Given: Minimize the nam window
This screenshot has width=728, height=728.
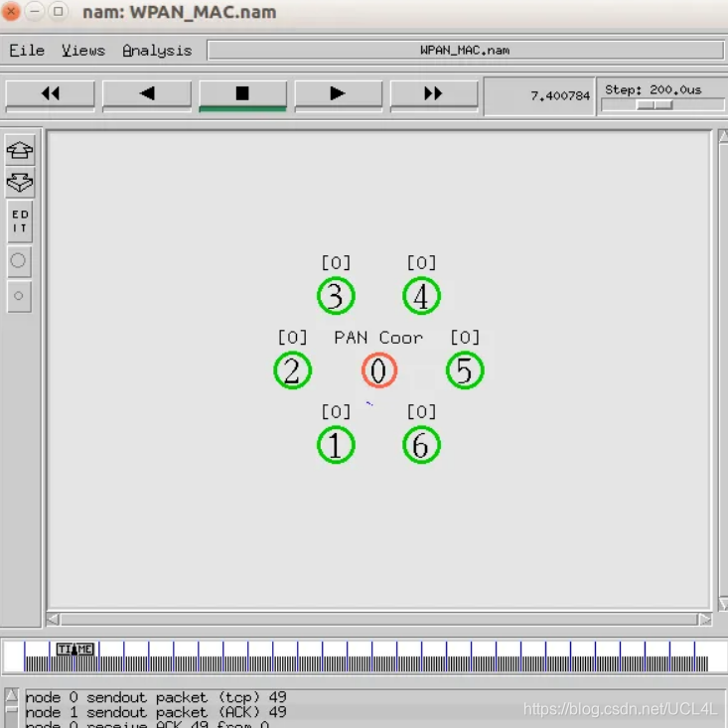Looking at the screenshot, I should click(x=35, y=11).
